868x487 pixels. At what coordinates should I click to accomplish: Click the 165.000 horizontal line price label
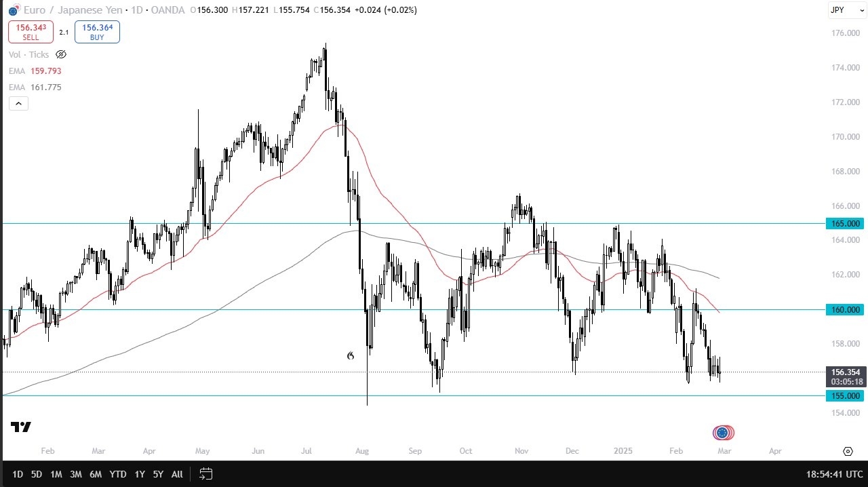(x=844, y=223)
